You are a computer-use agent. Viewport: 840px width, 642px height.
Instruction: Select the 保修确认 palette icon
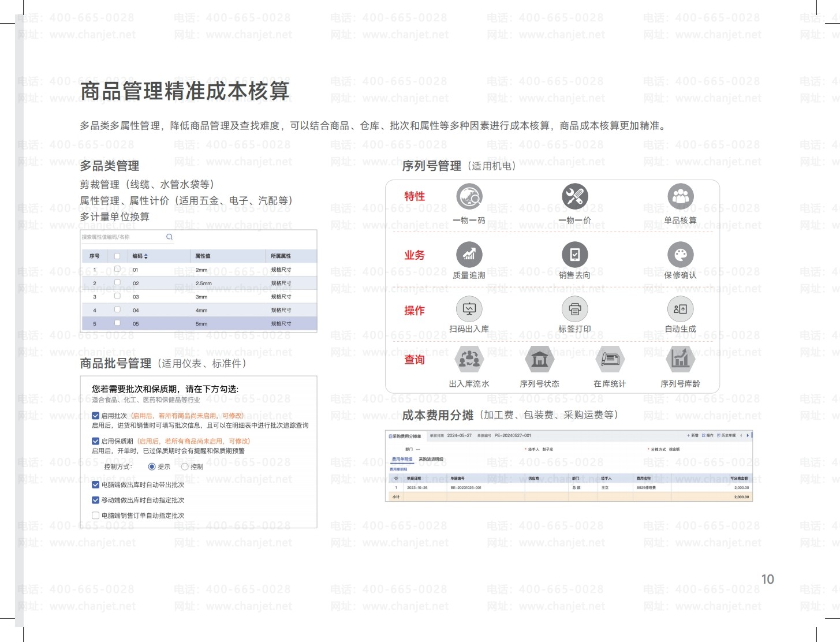[x=681, y=254]
